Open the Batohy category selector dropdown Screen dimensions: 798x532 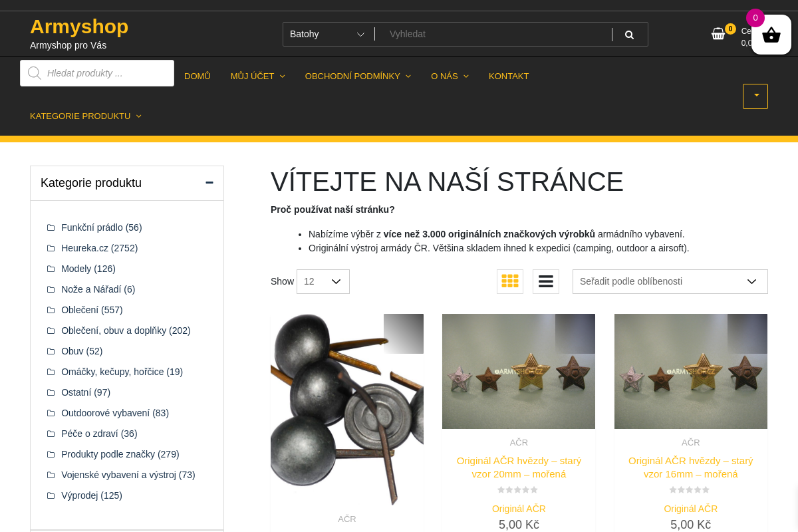(328, 34)
